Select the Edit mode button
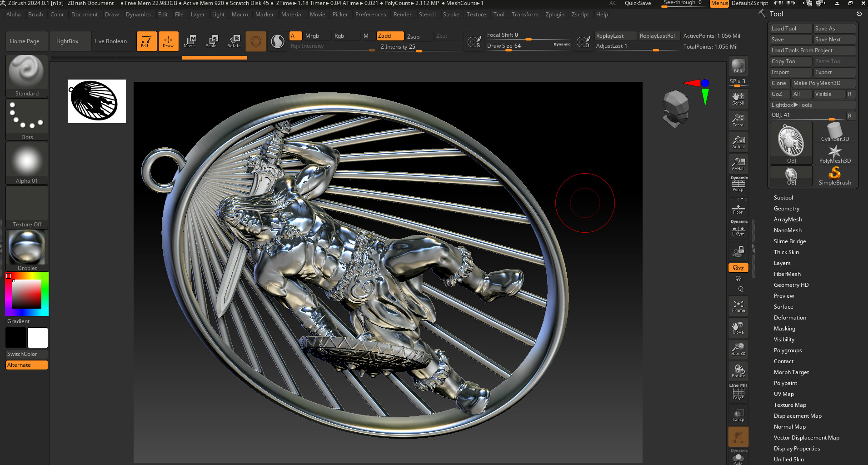868x465 pixels. [x=146, y=41]
